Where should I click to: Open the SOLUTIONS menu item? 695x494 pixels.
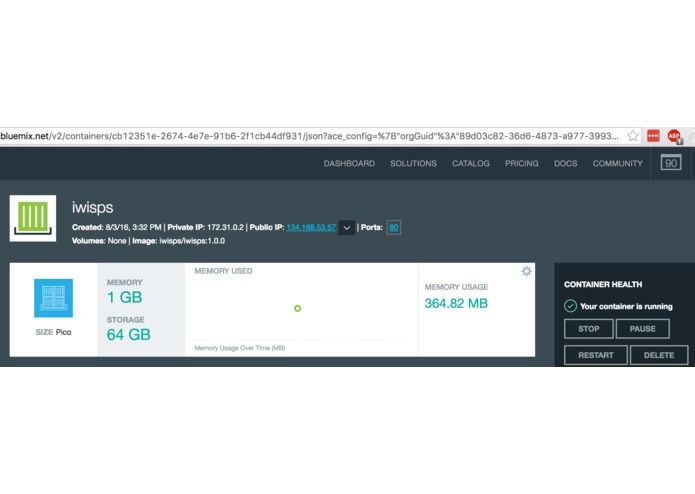(x=413, y=163)
